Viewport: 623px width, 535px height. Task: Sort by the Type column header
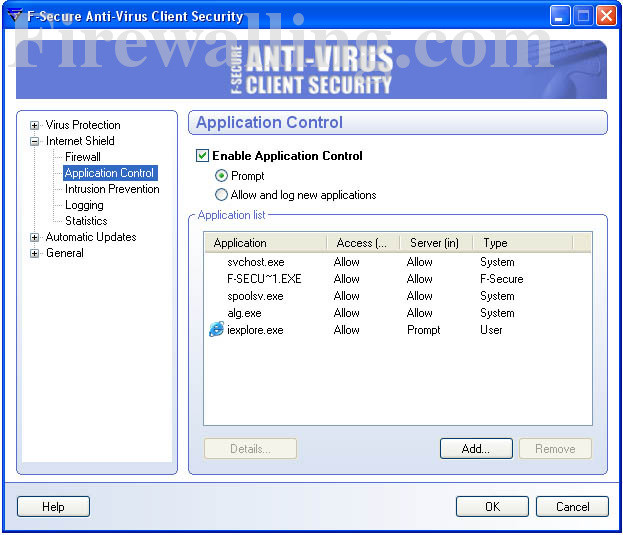click(522, 243)
